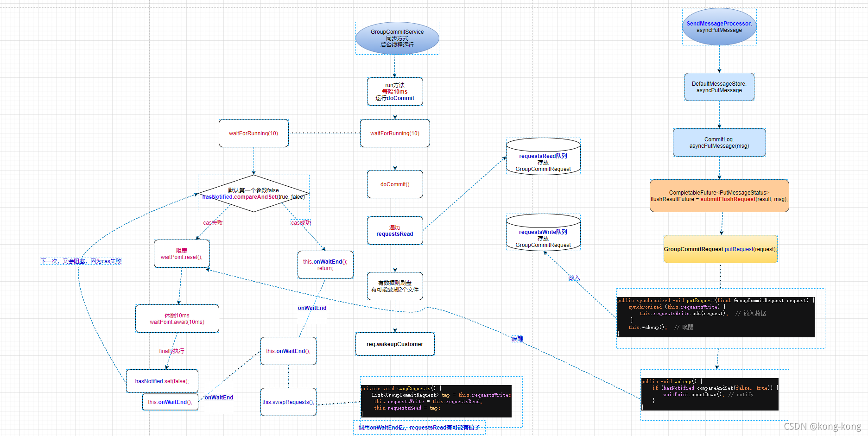Click the '有数据则刷盘' box
The height and width of the screenshot is (436, 868).
click(395, 286)
